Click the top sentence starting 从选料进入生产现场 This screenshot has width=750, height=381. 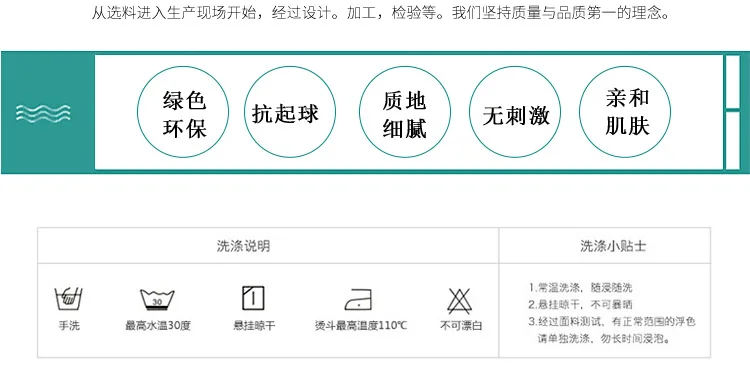click(x=381, y=13)
